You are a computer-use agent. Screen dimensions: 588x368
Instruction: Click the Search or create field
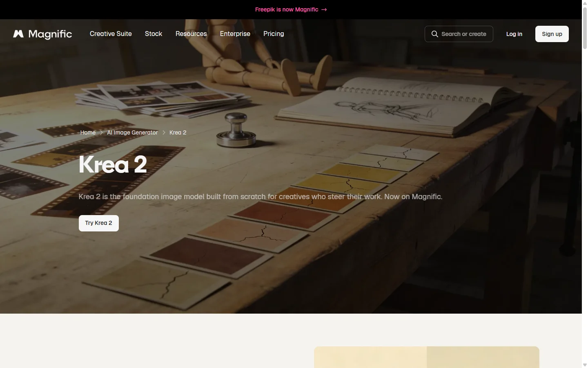pos(459,34)
